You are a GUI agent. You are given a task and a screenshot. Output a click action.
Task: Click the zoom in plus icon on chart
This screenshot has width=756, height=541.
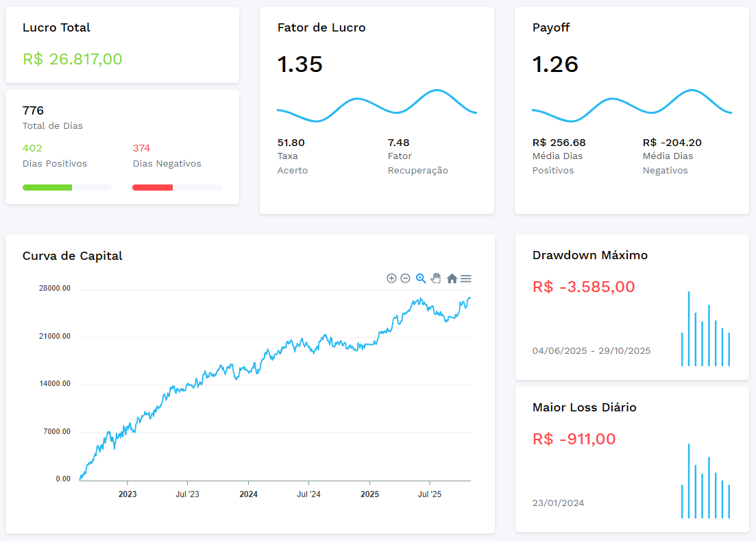coord(391,278)
